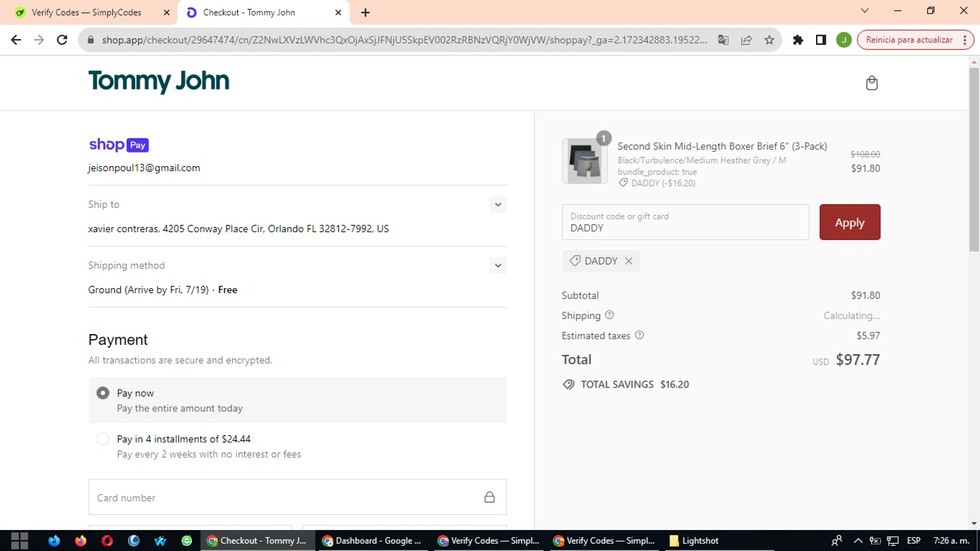Click the discount code input field
The image size is (980, 551).
point(685,222)
